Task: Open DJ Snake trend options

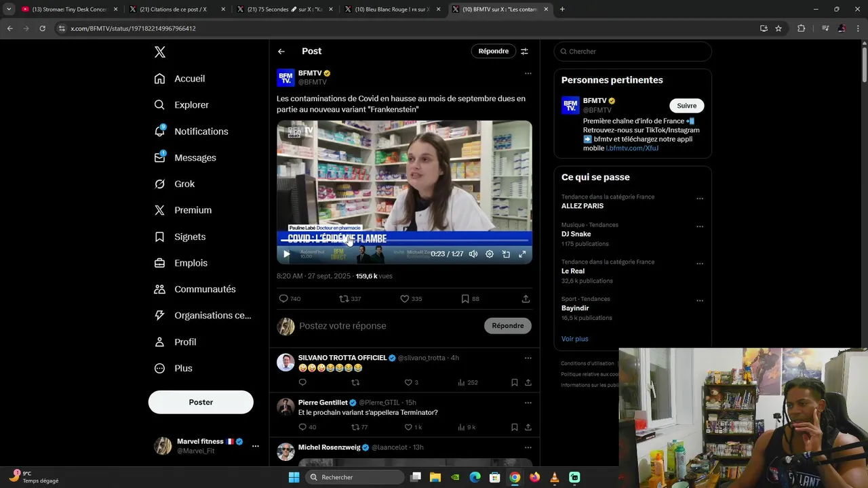Action: (x=700, y=227)
